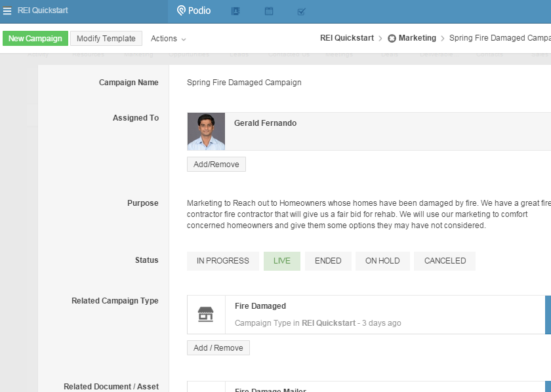The height and width of the screenshot is (392, 551).
Task: Click the Podio logo in top bar
Action: tap(194, 10)
